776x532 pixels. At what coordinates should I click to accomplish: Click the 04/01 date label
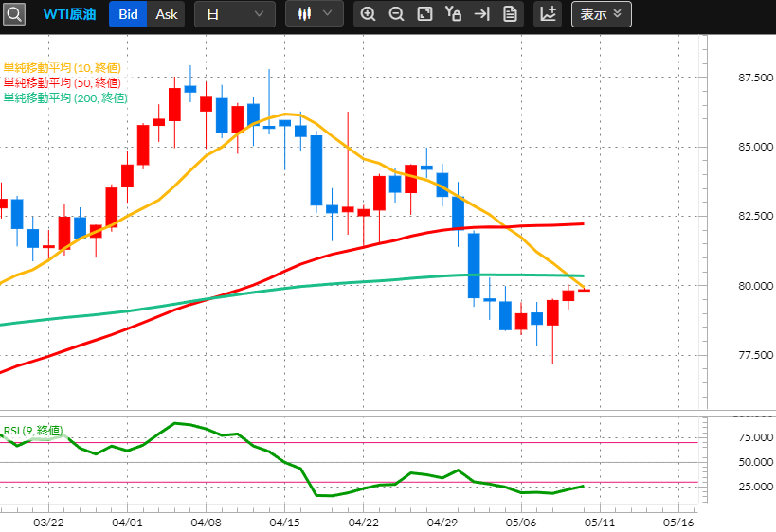pyautogui.click(x=127, y=523)
